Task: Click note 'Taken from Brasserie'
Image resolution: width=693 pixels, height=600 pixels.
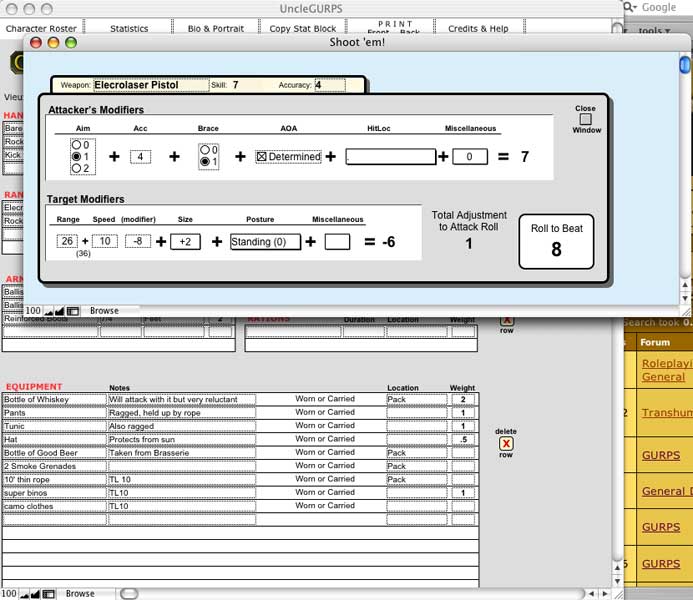Action: coord(182,453)
